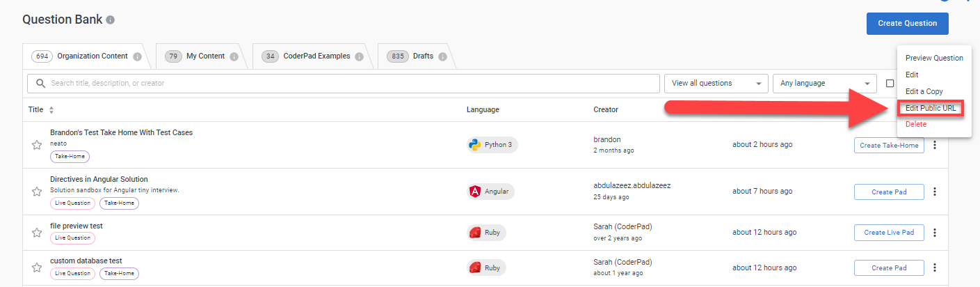The width and height of the screenshot is (980, 287).
Task: Click the Create Question button
Action: click(907, 23)
